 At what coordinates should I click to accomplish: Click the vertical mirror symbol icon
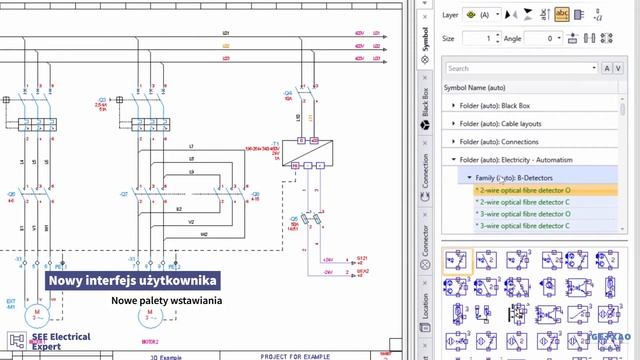(528, 15)
